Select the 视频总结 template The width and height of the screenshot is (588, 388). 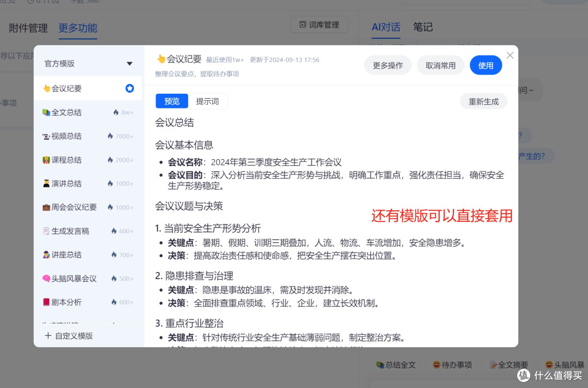tap(88, 136)
